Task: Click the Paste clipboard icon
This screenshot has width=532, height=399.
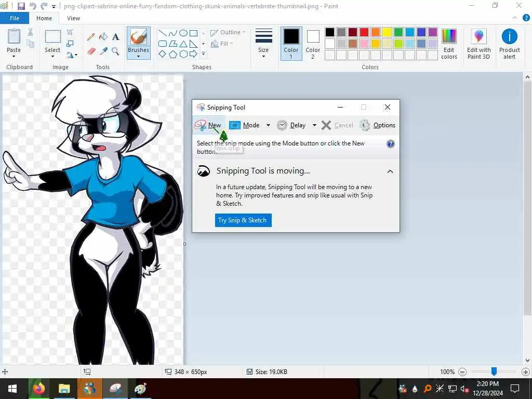Action: point(14,36)
